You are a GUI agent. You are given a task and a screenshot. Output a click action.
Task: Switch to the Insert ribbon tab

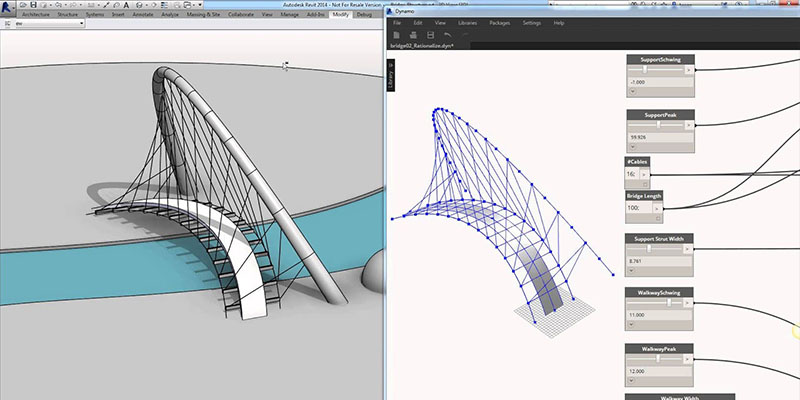118,15
